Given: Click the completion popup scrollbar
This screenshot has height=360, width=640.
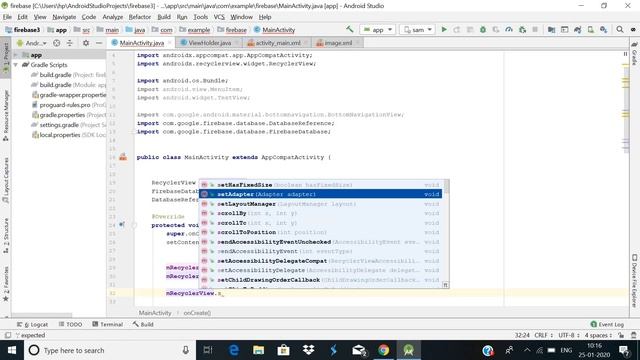Looking at the screenshot, I should [447, 186].
